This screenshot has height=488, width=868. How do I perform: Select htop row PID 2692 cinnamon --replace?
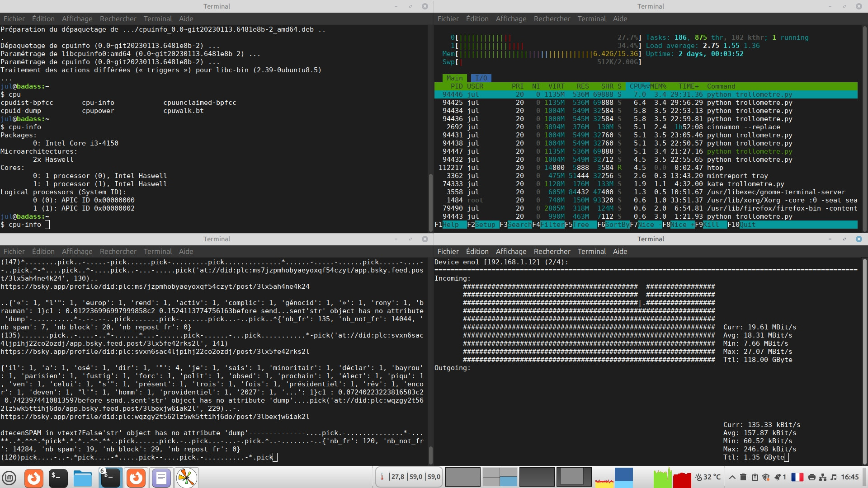[x=646, y=127]
